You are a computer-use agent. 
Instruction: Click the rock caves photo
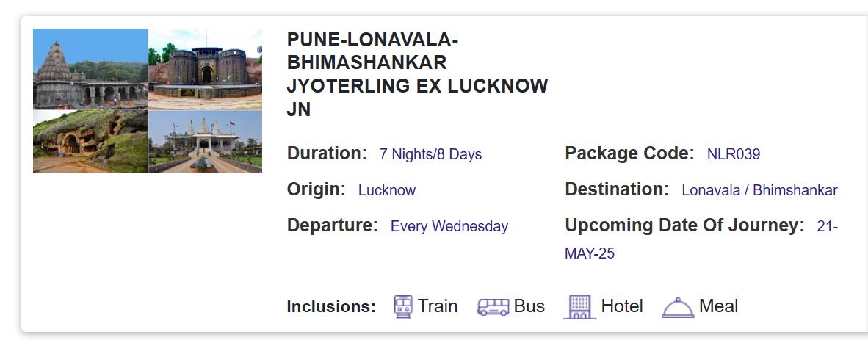90,142
